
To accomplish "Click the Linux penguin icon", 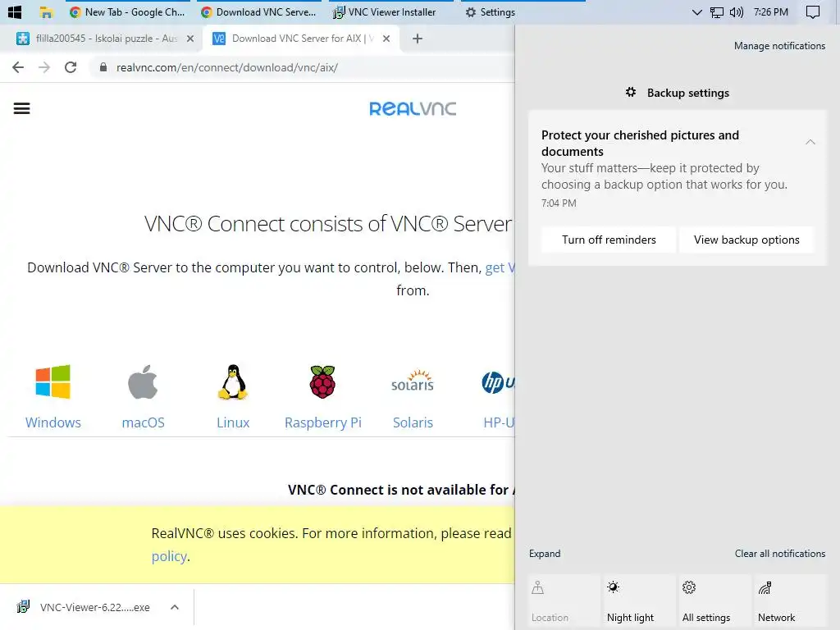I will (x=233, y=382).
